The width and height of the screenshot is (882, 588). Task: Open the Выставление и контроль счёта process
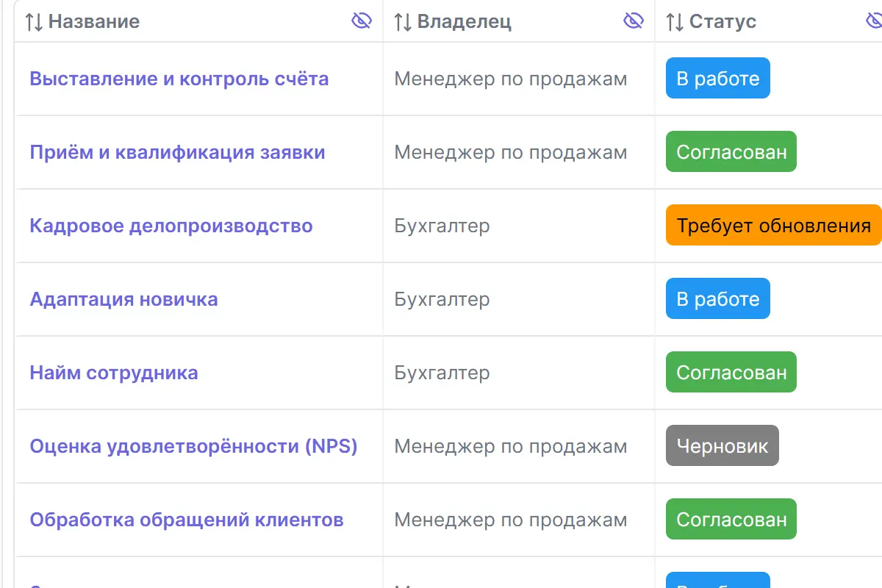click(x=179, y=79)
